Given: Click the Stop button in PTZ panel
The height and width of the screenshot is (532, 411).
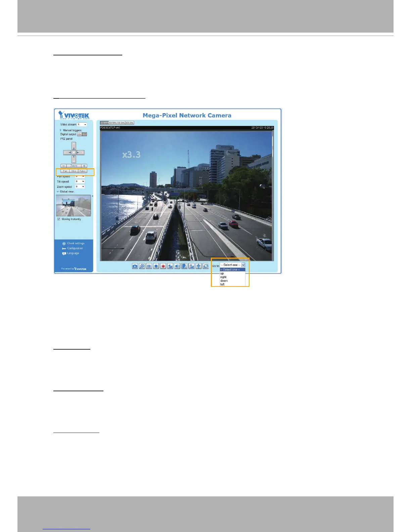Looking at the screenshot, I should [74, 171].
